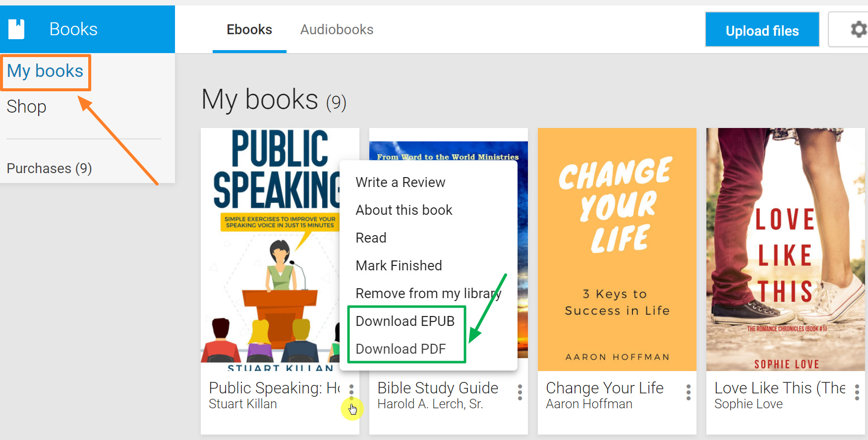Select Write a Review menu option
868x440 pixels.
tap(401, 182)
